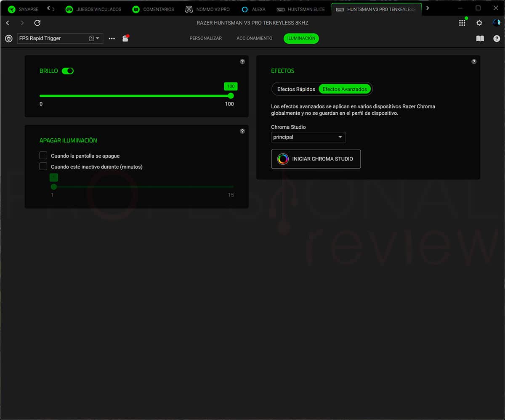Click help icon in the Efectos panel
This screenshot has width=505, height=420.
[x=474, y=61]
